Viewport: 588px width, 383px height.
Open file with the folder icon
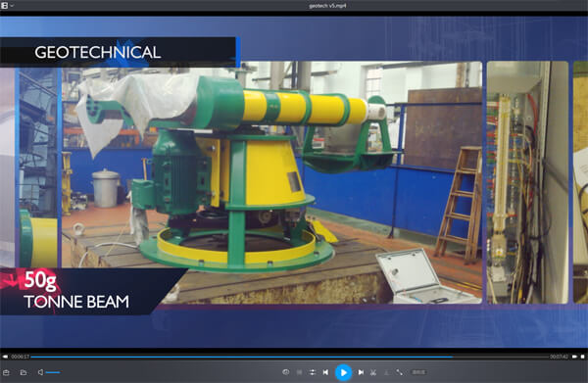(24, 372)
